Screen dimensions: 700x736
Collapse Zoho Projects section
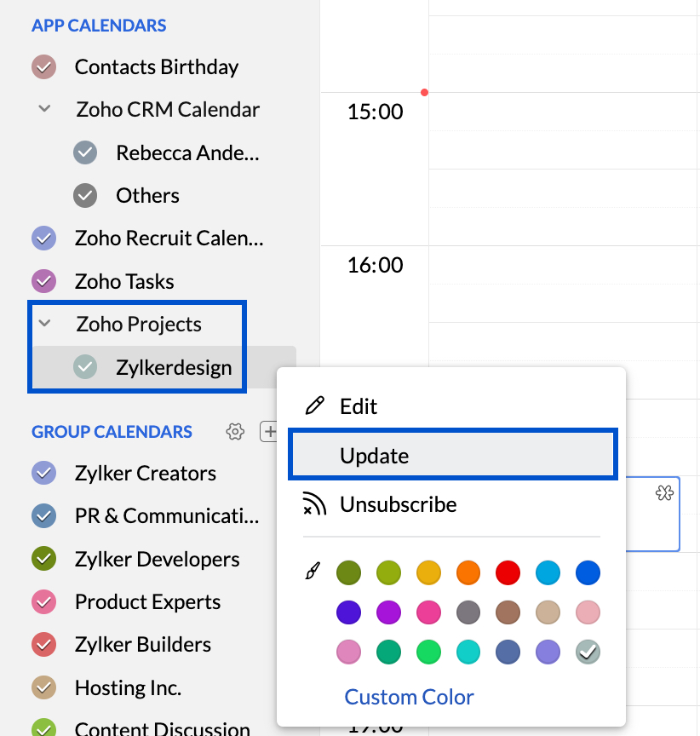(x=45, y=324)
